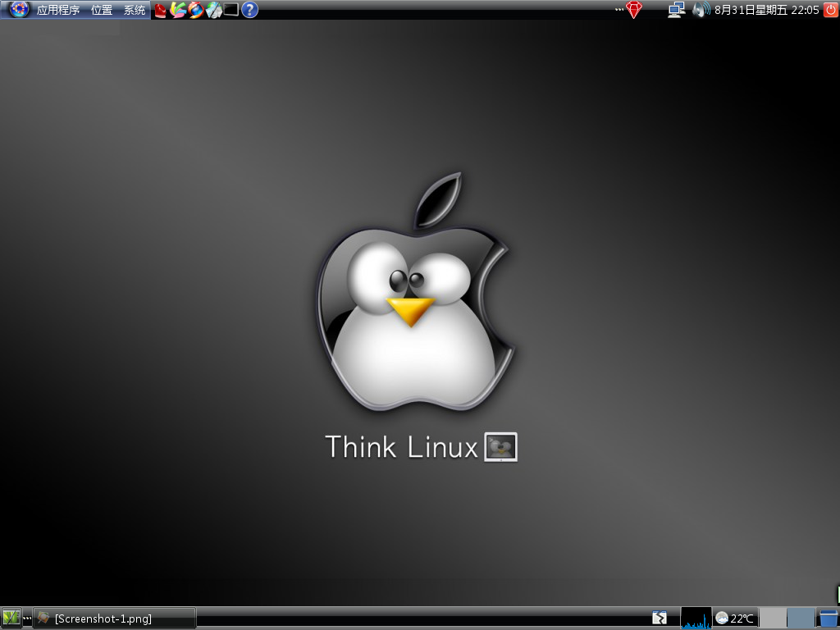Launch the red ruby launcher in the panel
This screenshot has width=840, height=630.
160,10
